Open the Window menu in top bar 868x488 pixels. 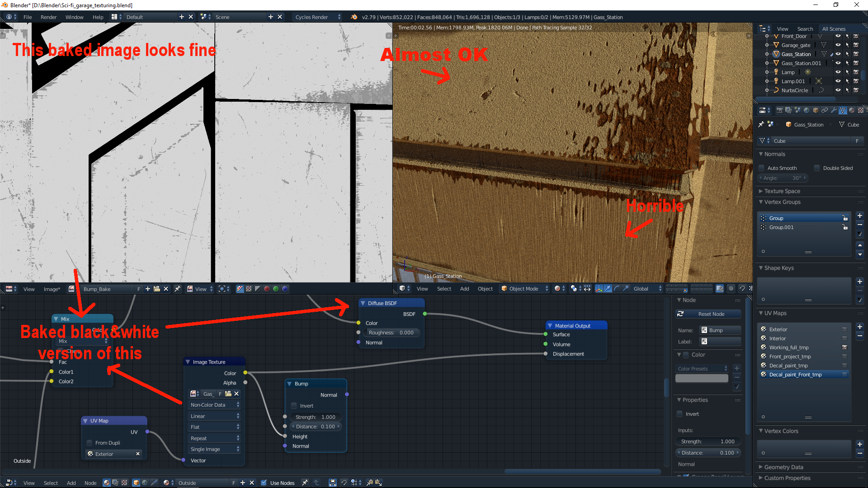(74, 17)
